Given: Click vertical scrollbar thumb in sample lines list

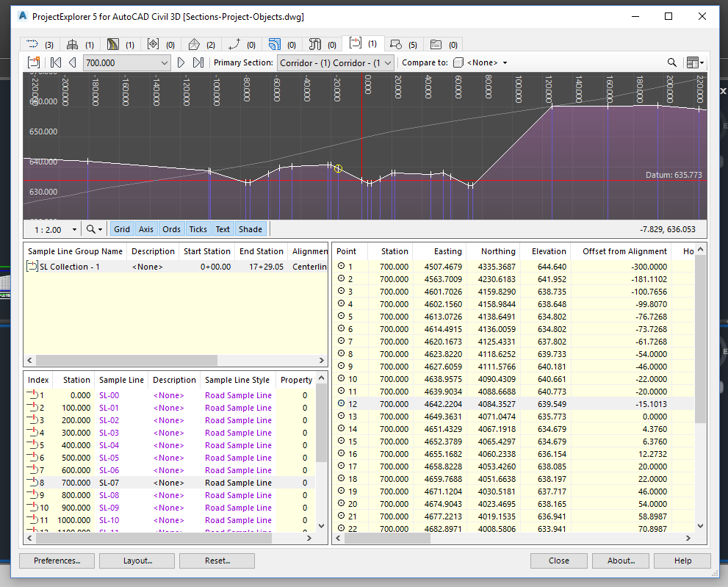Looking at the screenshot, I should 321,422.
